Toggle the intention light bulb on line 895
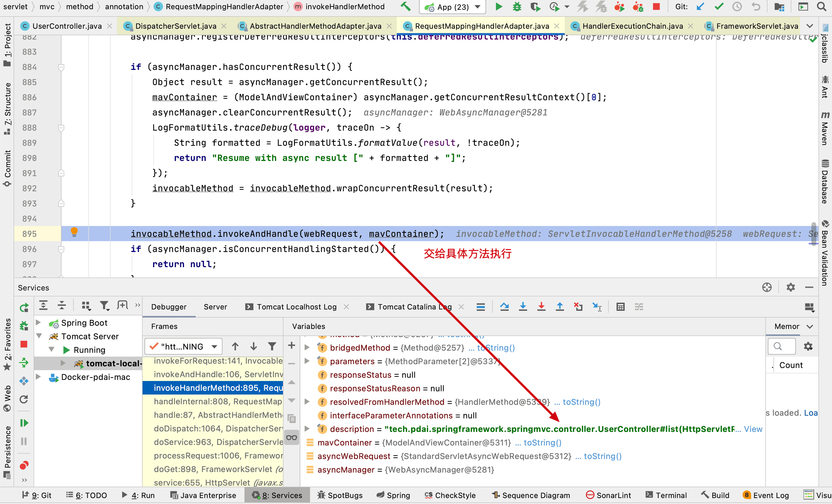This screenshot has height=504, width=832. [74, 232]
